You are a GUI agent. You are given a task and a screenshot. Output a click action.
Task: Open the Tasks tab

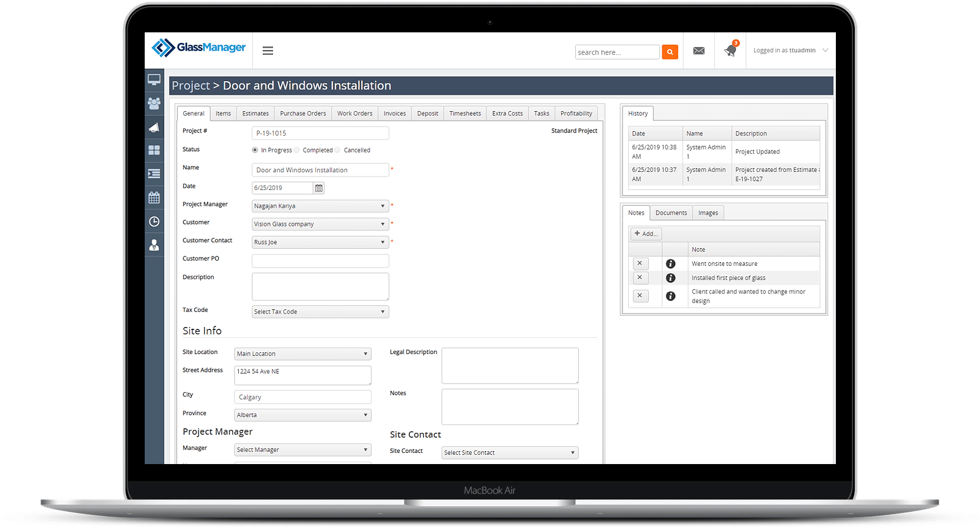point(542,114)
